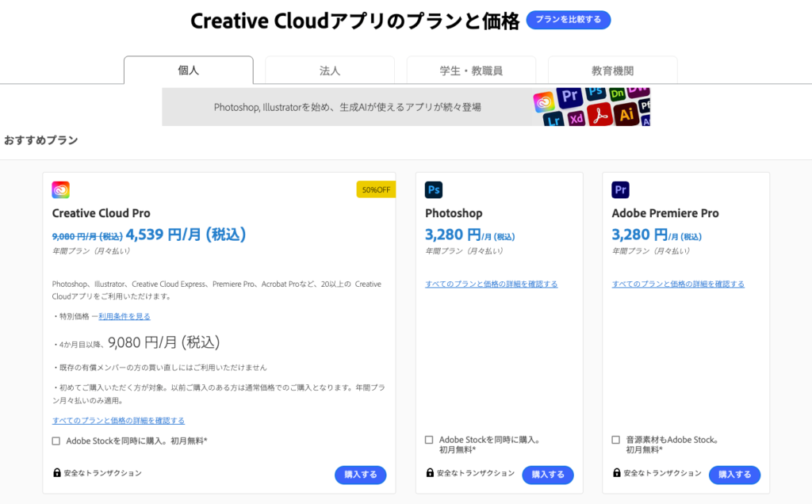
Task: Tick the 音源素材もAdobe Stock checkbox for Premiere Pro
Action: pyautogui.click(x=616, y=440)
